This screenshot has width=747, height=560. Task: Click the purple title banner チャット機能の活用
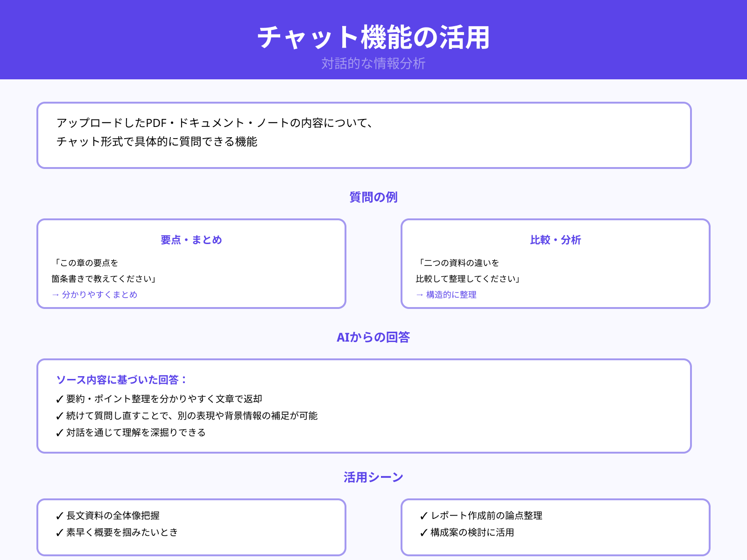[x=373, y=40]
